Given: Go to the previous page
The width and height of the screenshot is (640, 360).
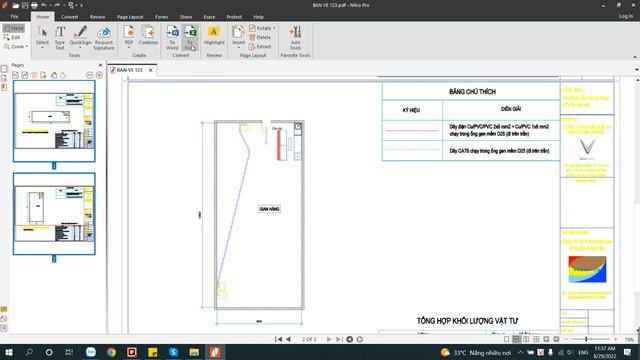Looking at the screenshot, I should (x=289, y=339).
